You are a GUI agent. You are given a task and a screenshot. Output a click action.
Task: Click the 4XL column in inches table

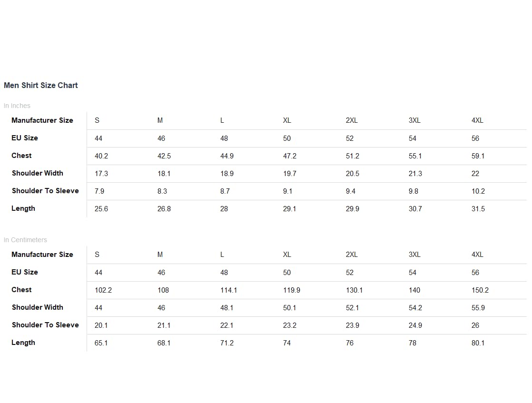coord(477,120)
